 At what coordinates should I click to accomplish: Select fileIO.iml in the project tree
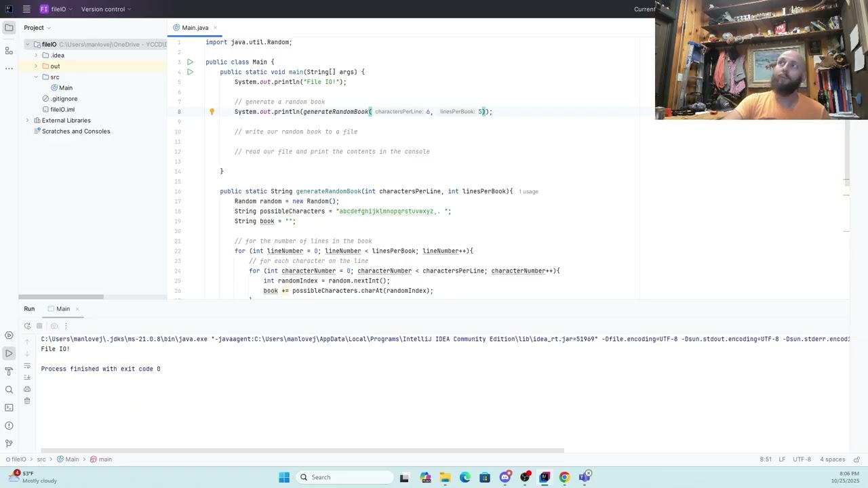(x=58, y=110)
